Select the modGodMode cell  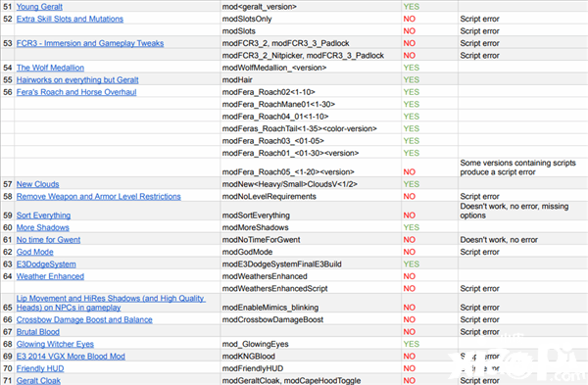click(x=311, y=252)
